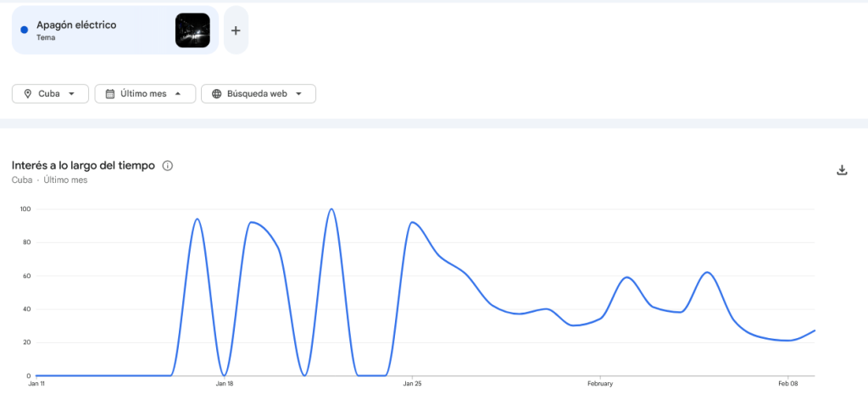The height and width of the screenshot is (394, 868).
Task: Click the Jan 18 date axis label
Action: click(x=225, y=384)
